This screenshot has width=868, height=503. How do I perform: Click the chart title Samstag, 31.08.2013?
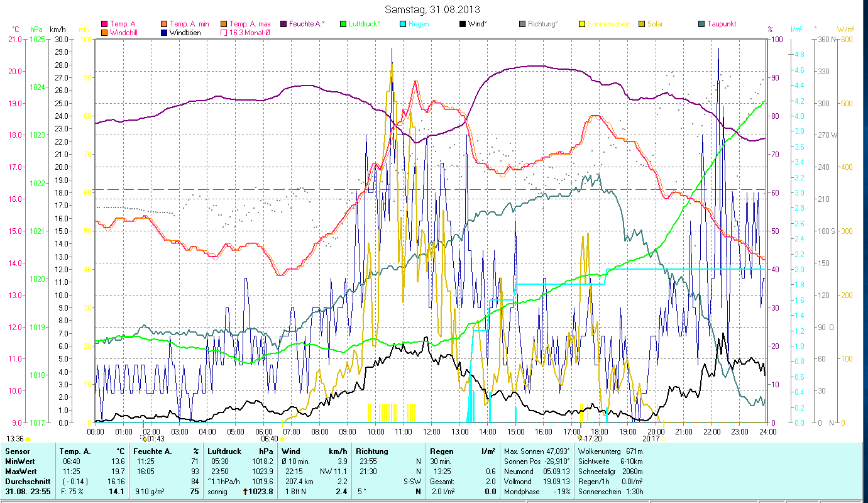(432, 10)
